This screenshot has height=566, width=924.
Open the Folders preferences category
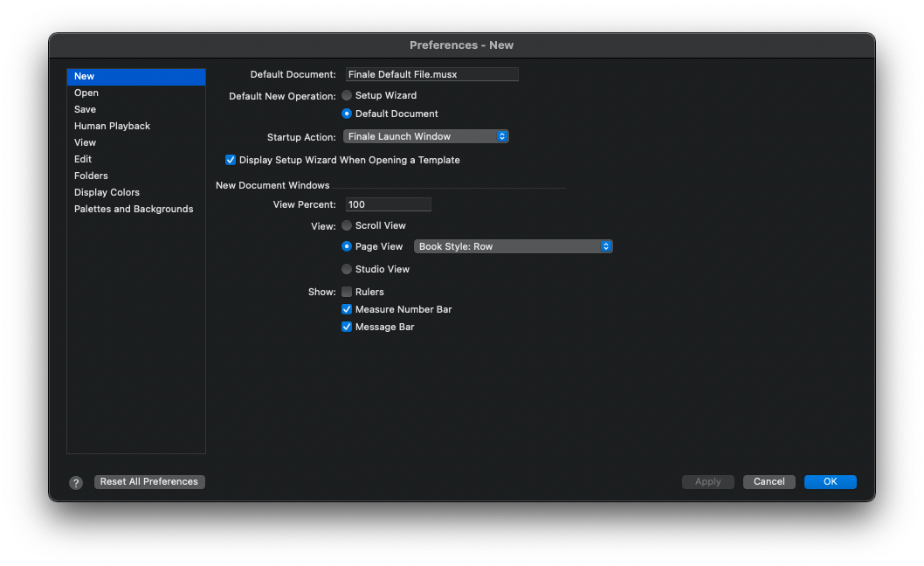pos(91,176)
